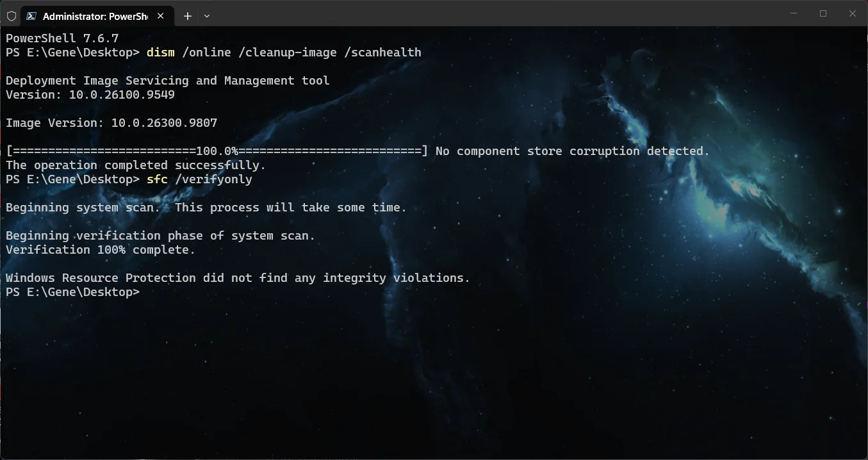Click the shield icon in the title bar

12,16
